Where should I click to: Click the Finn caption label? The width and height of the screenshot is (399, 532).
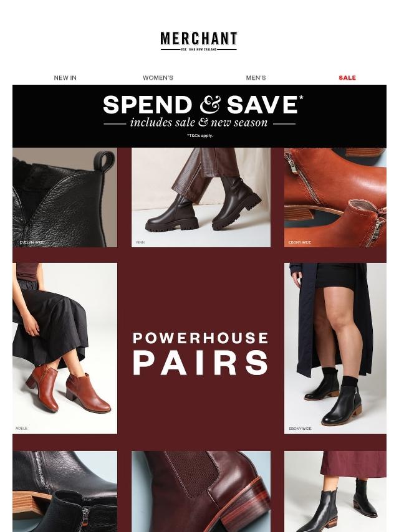(140, 242)
